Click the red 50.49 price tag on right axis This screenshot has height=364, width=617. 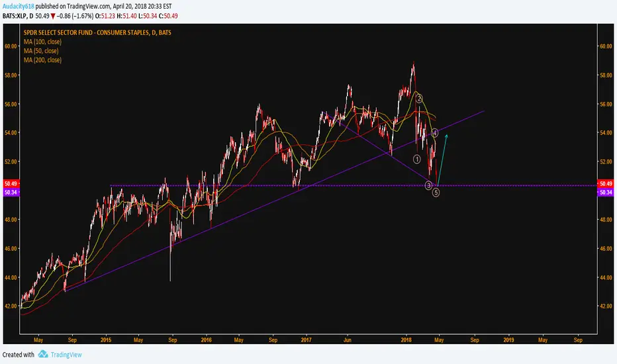[606, 184]
